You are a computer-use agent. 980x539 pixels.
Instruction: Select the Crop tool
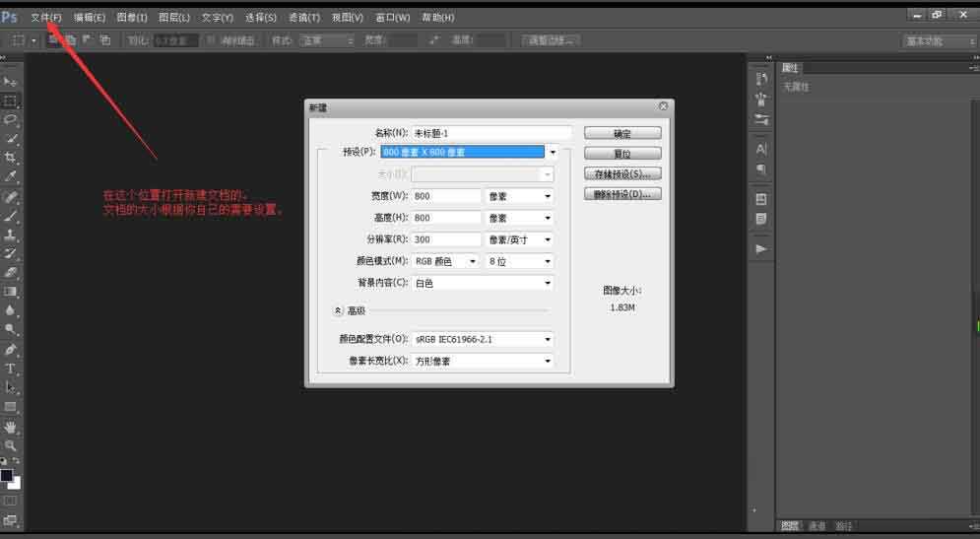click(x=11, y=158)
